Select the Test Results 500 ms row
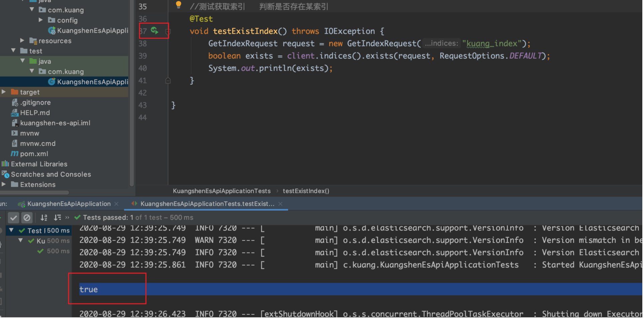Image resolution: width=644 pixels, height=318 pixels. point(39,230)
